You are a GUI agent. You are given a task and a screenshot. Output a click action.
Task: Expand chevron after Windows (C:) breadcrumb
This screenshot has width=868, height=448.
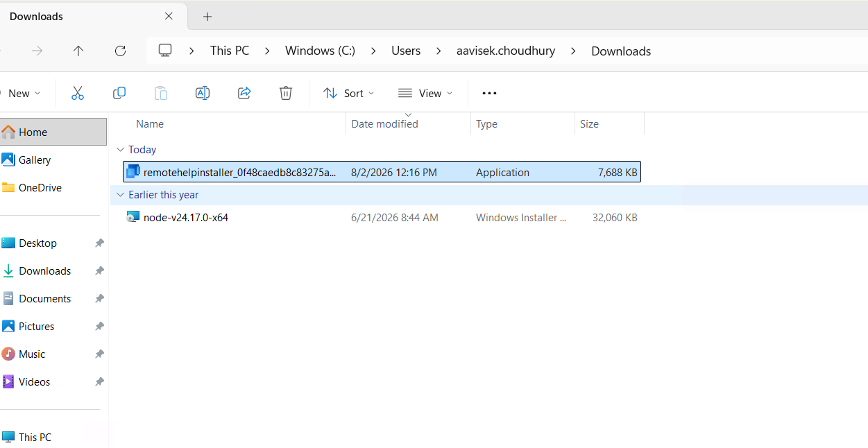click(x=373, y=51)
